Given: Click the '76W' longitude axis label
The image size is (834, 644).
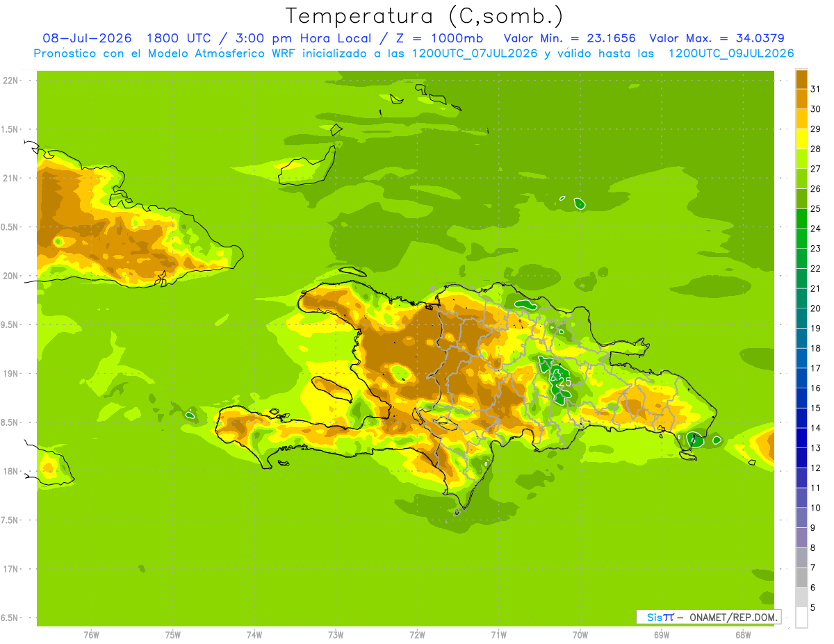Looking at the screenshot, I should pos(91,635).
